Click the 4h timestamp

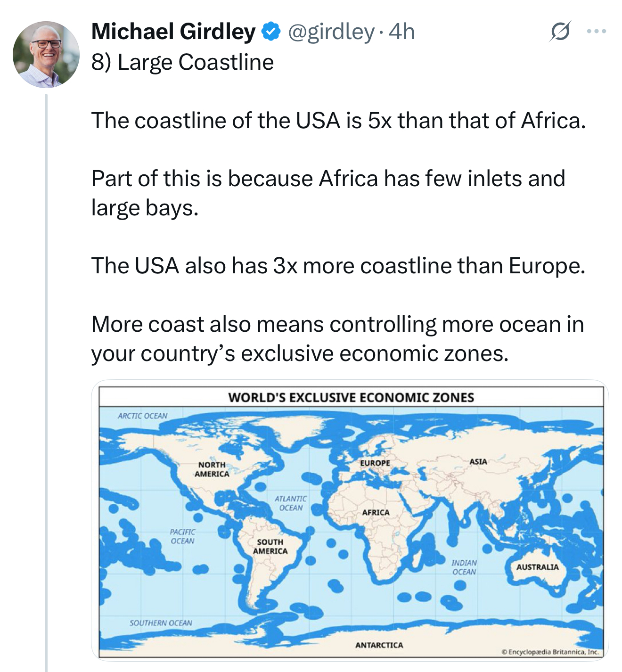pyautogui.click(x=402, y=32)
